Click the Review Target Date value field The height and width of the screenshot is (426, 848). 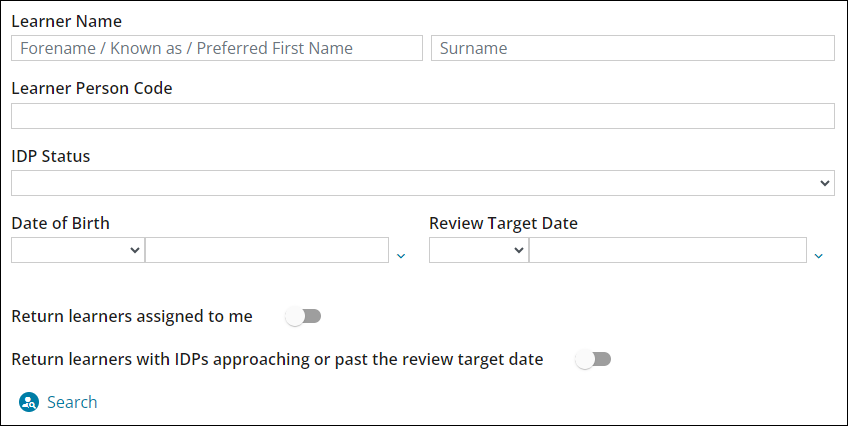click(x=667, y=250)
